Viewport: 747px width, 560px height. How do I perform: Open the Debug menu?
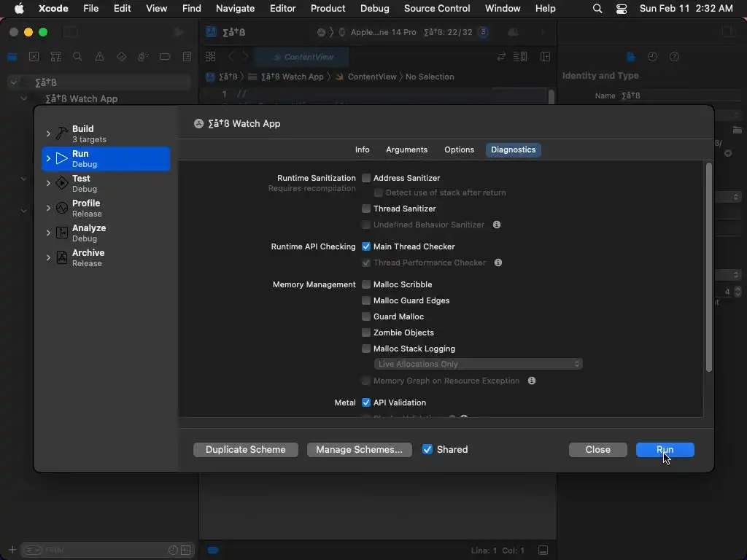click(x=374, y=9)
